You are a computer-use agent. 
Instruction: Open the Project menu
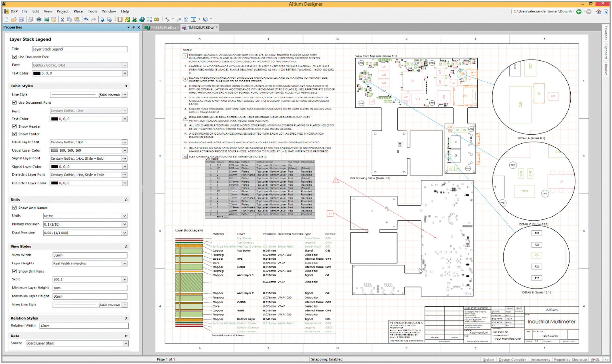click(x=62, y=11)
